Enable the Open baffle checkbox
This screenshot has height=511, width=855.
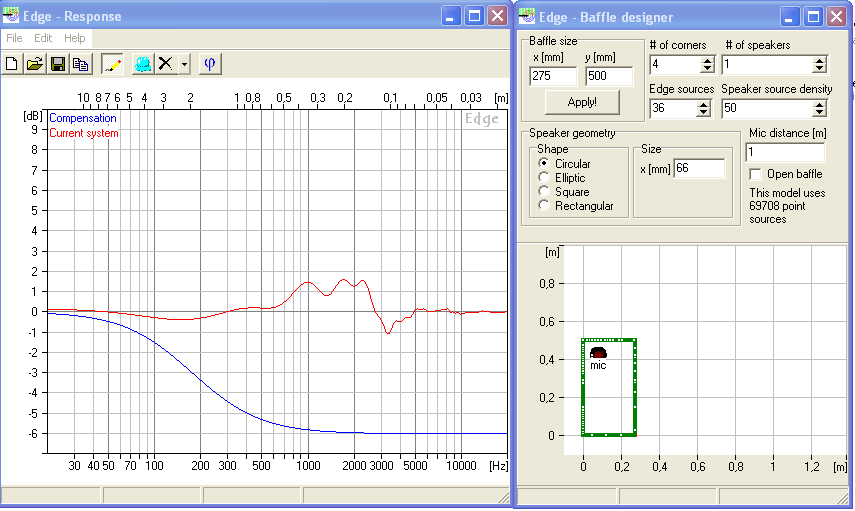755,174
